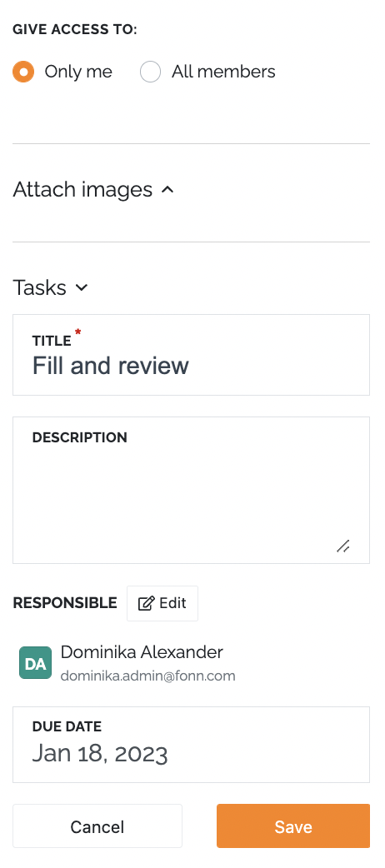Open the Due date field Jan 18, 2023
The width and height of the screenshot is (385, 868).
191,745
